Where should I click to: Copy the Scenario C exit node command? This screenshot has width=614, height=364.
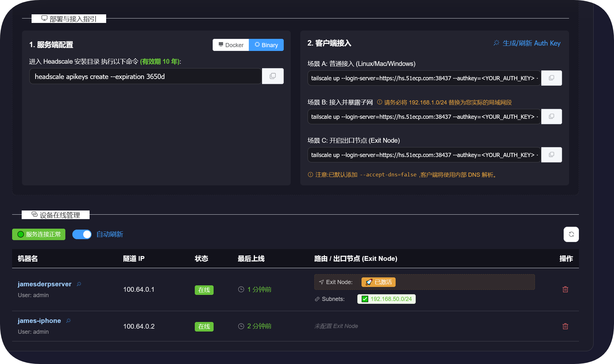pos(551,155)
